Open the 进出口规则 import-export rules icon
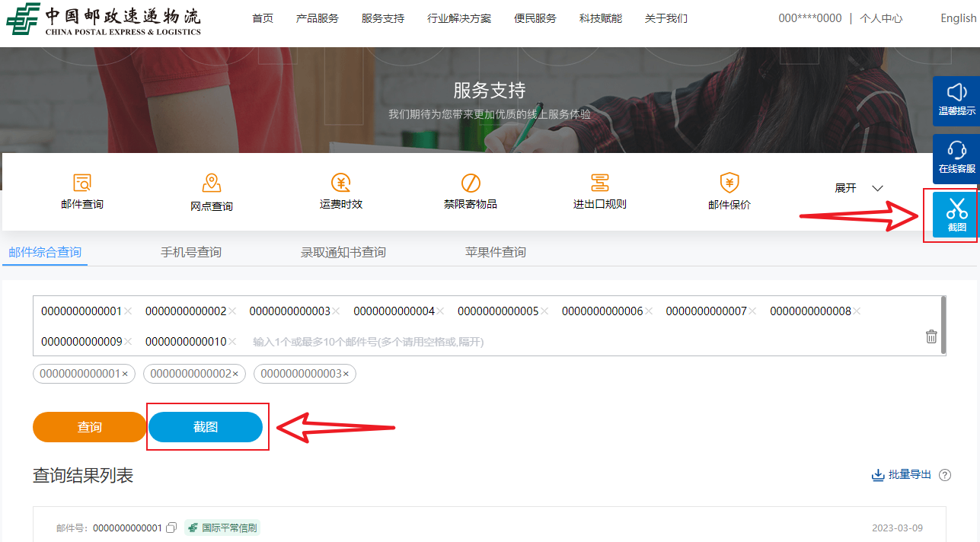 click(x=600, y=183)
